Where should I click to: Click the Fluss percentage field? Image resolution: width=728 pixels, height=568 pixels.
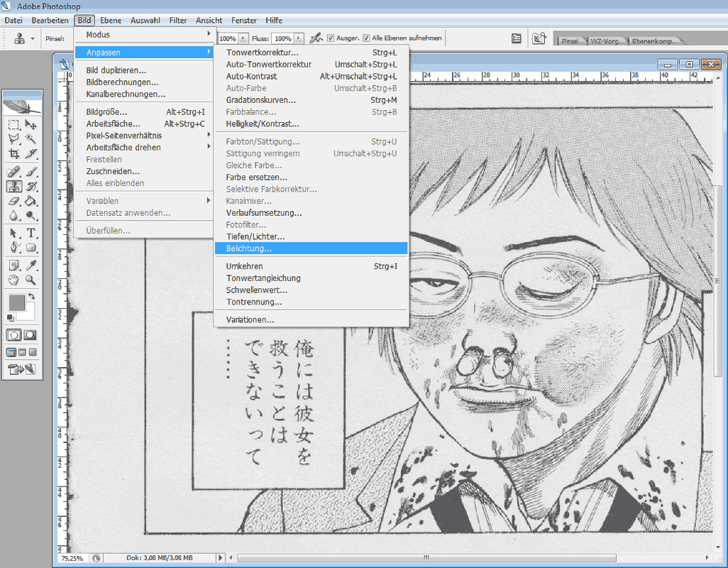(282, 38)
